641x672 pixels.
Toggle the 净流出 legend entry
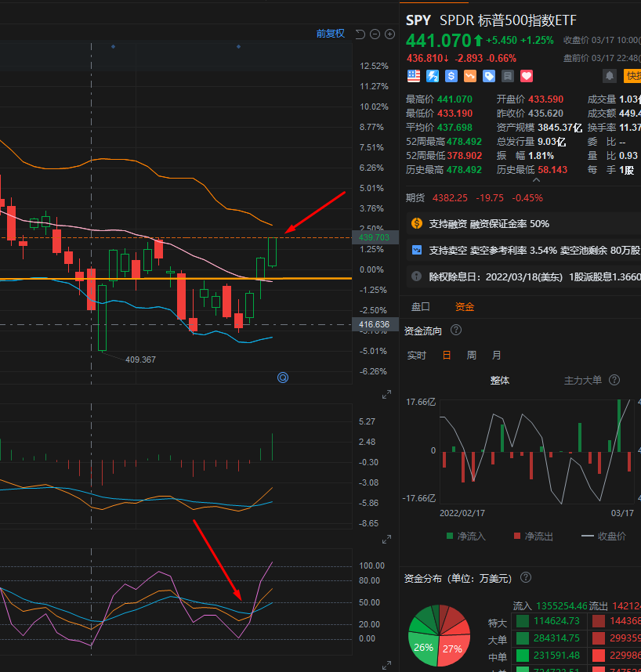[534, 537]
